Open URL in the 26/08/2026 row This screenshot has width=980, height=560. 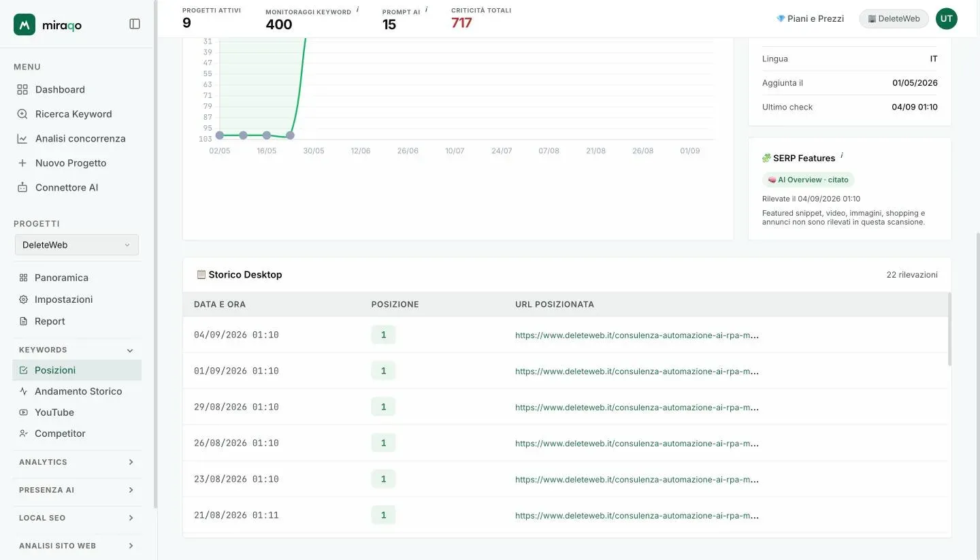click(637, 443)
